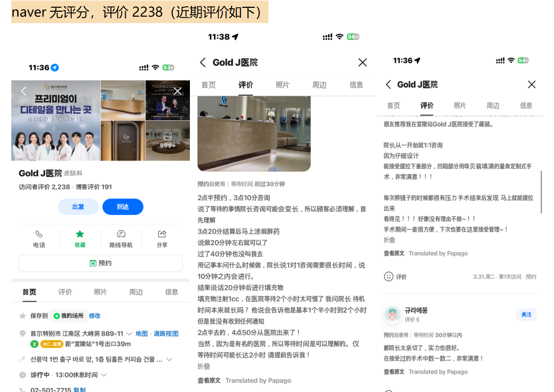
Task: Open the dark door photo thumbnail
Action: 123,140
